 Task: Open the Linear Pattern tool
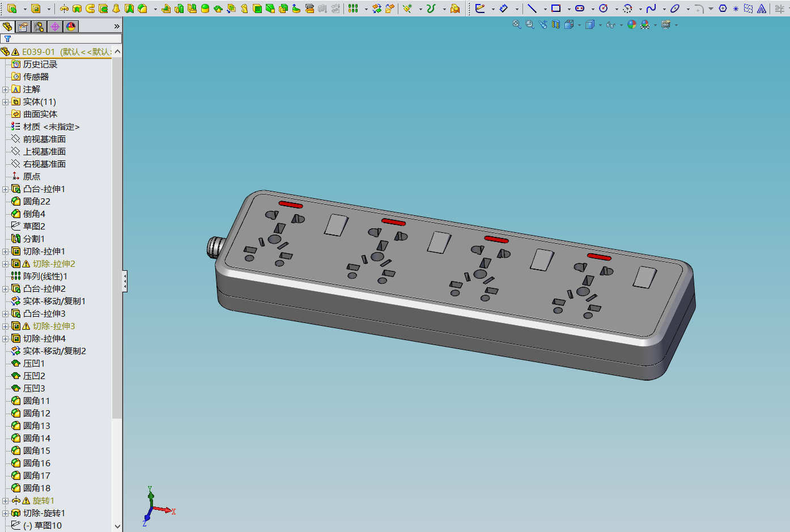tap(354, 8)
